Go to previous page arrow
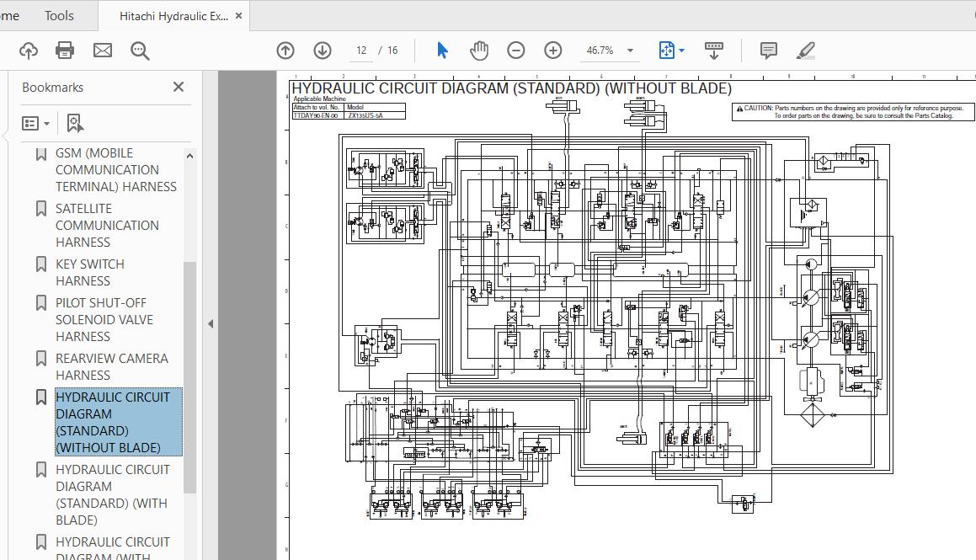The image size is (976, 560). 285,51
